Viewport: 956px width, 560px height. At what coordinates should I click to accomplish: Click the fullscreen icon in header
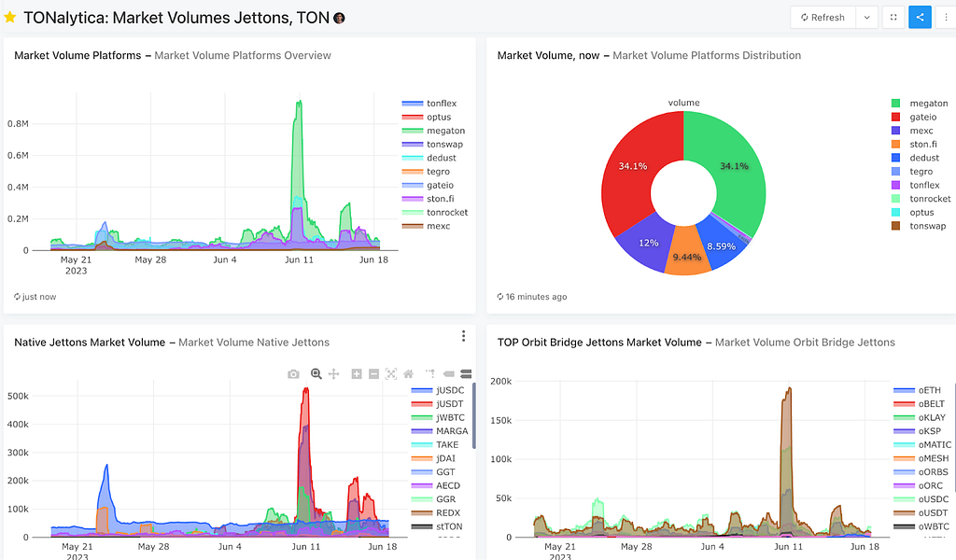[893, 17]
